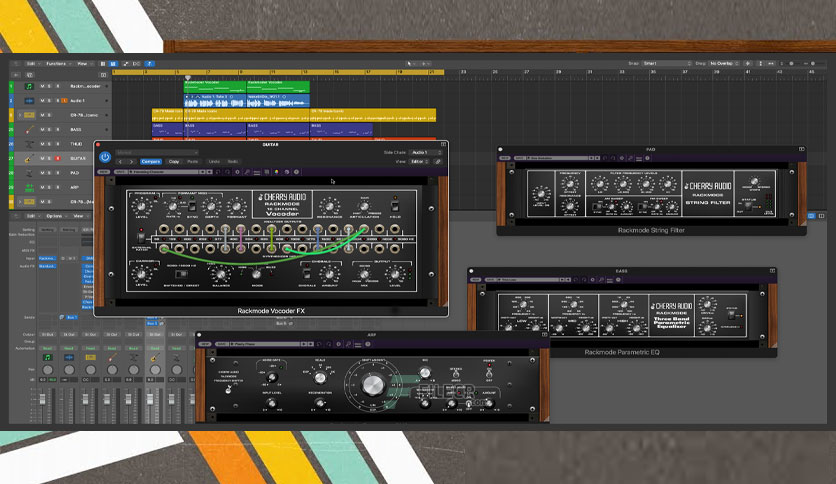This screenshot has height=484, width=836.
Task: Open the mixer Options menu
Action: point(55,216)
